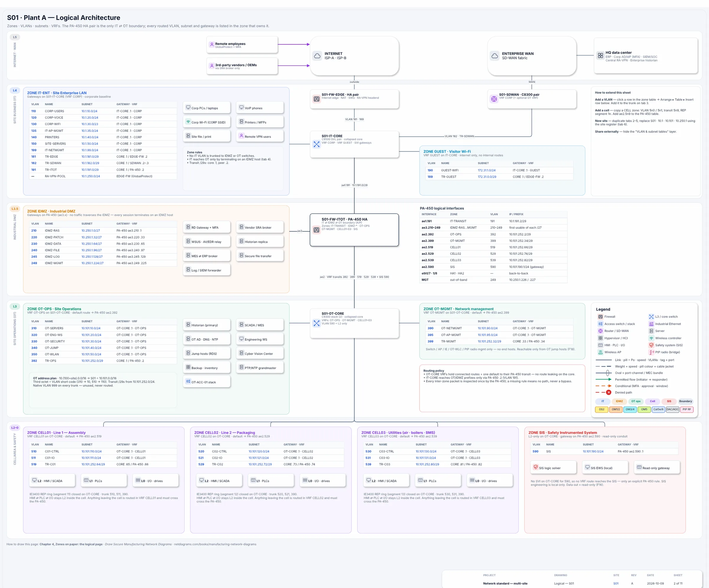Screen dimensions: 709x588
Task: Select the S01-SDWAN router icon
Action: click(x=494, y=99)
